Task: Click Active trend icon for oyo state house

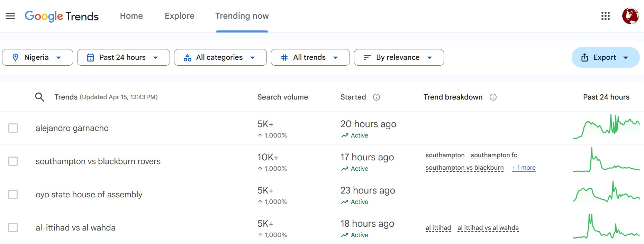Action: (x=345, y=202)
